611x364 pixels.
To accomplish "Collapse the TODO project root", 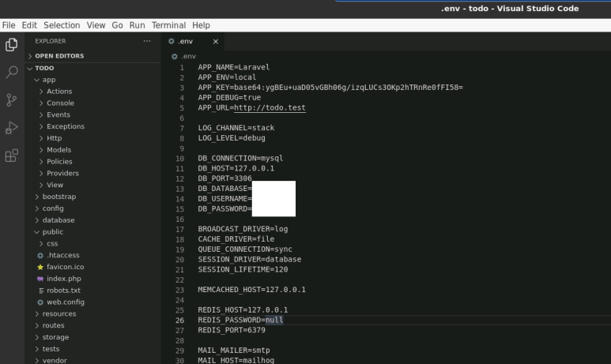I will click(x=92, y=68).
